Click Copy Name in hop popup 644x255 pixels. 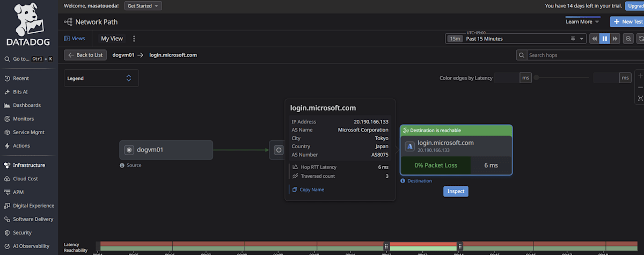pos(308,190)
